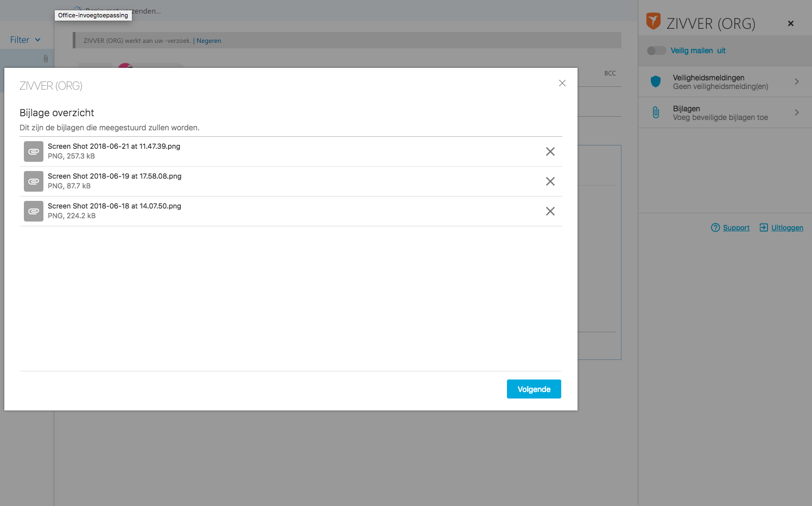Click the Support question mark icon
The height and width of the screenshot is (506, 812).
(715, 227)
